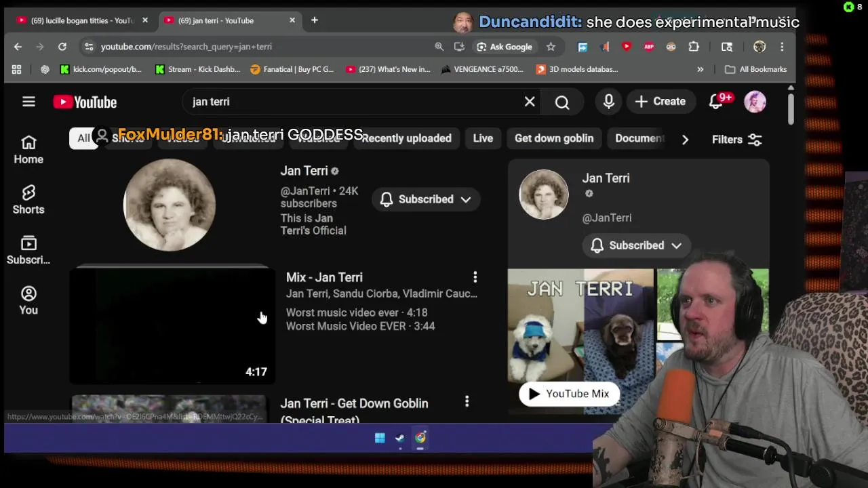Start voice search with the microphone icon
Viewport: 868px width, 488px height.
608,102
